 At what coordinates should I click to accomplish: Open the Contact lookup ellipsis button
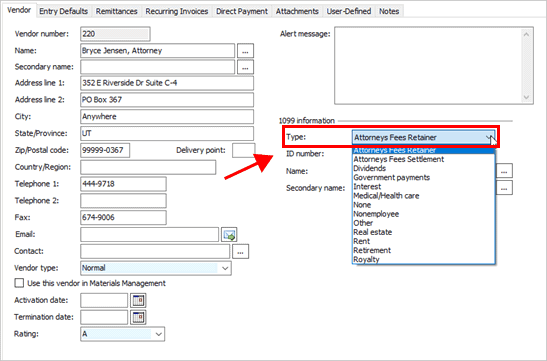coord(240,251)
